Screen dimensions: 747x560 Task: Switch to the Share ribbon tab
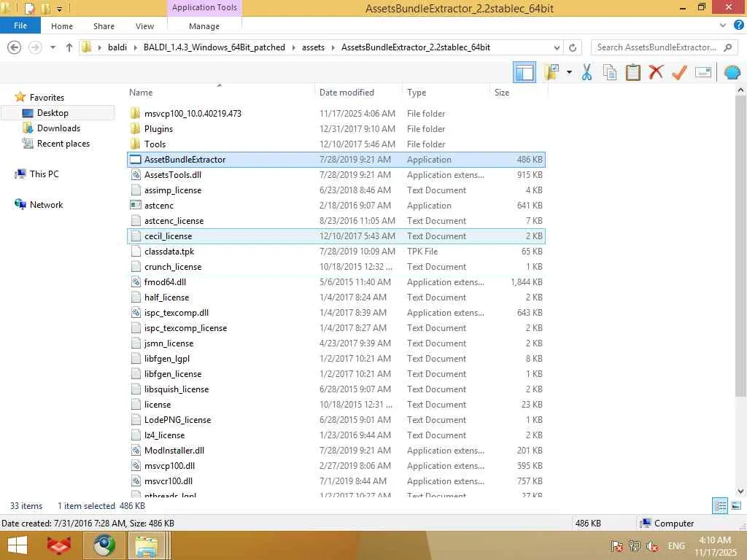coord(104,26)
